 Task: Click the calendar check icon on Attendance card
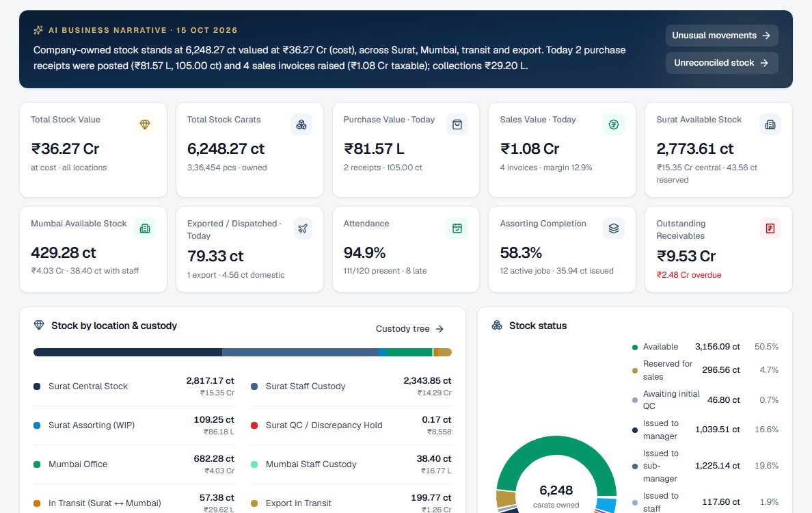click(x=457, y=228)
